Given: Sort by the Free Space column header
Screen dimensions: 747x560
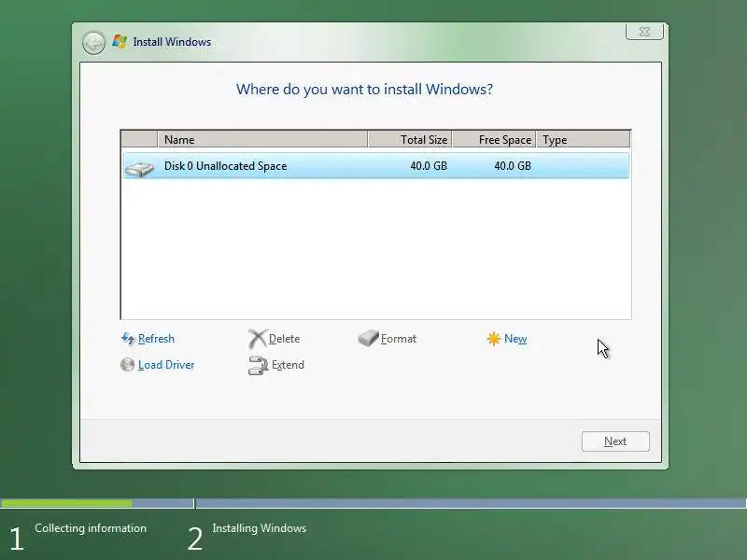Looking at the screenshot, I should pyautogui.click(x=494, y=139).
